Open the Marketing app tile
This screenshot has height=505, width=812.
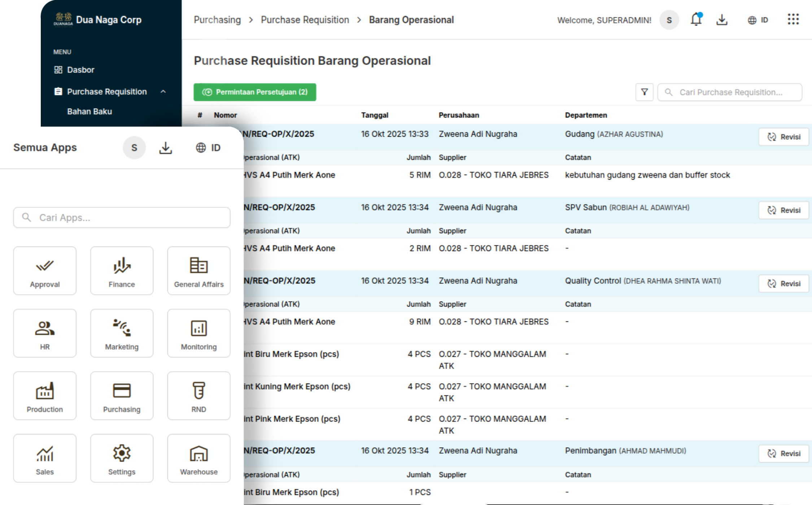[x=122, y=333]
